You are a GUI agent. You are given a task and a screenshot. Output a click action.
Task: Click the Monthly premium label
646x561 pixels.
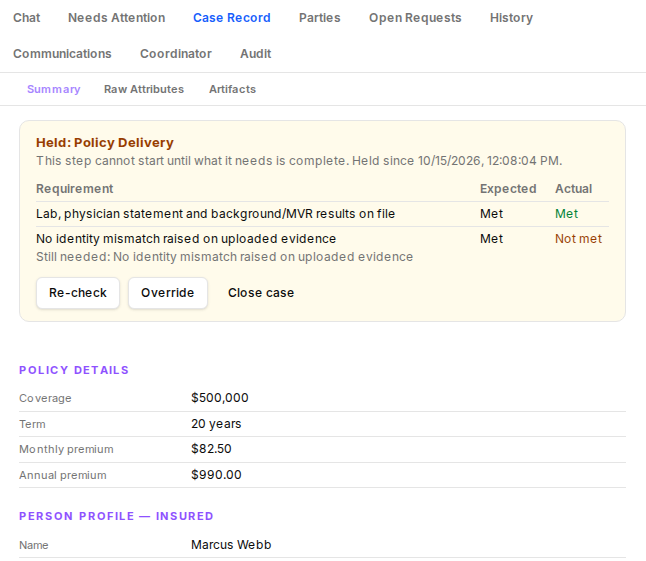66,449
